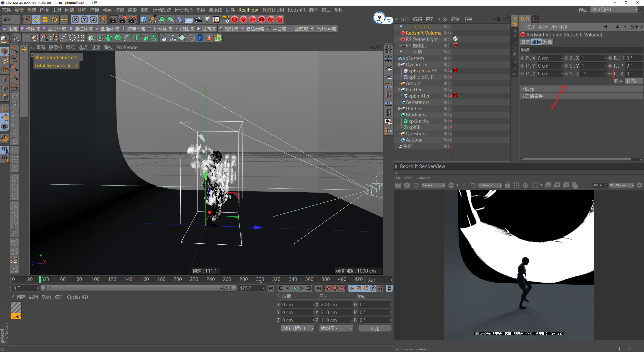The image size is (644, 352).
Task: Click the 应用 apply button
Action: tap(375, 328)
